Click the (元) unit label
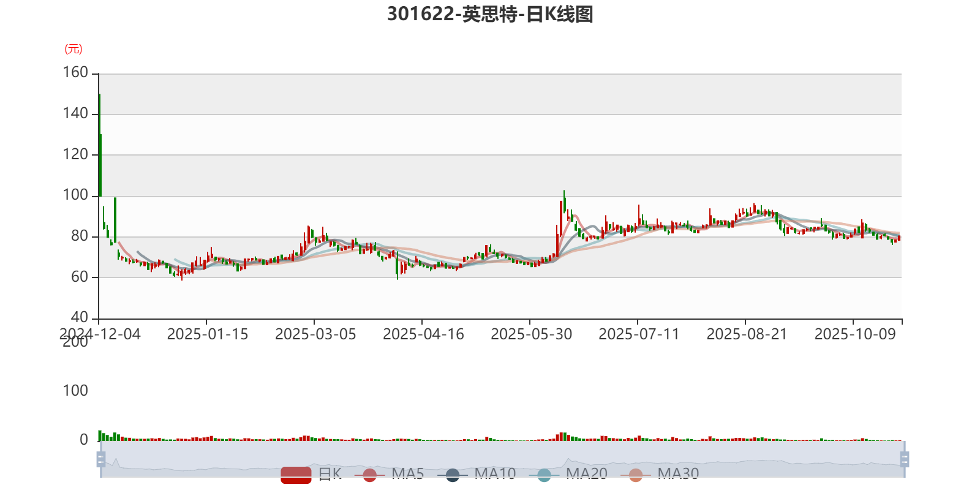980x490 pixels. (73, 49)
